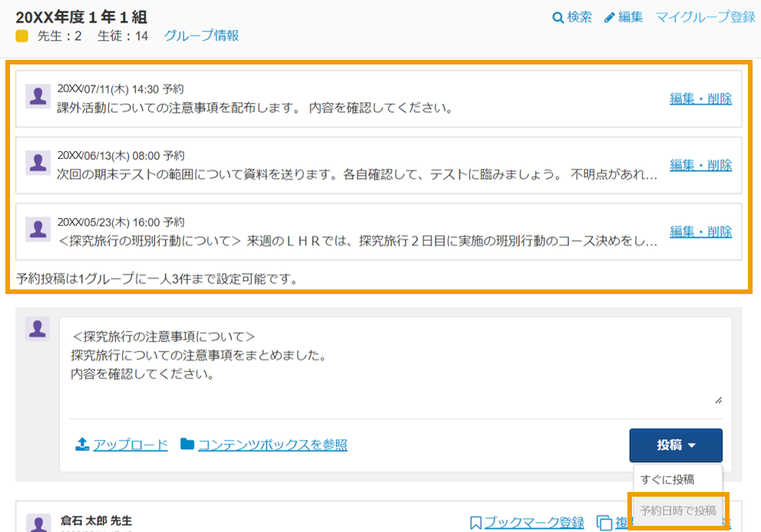Image resolution: width=761 pixels, height=532 pixels.
Task: Click the content box folder icon
Action: 187,444
